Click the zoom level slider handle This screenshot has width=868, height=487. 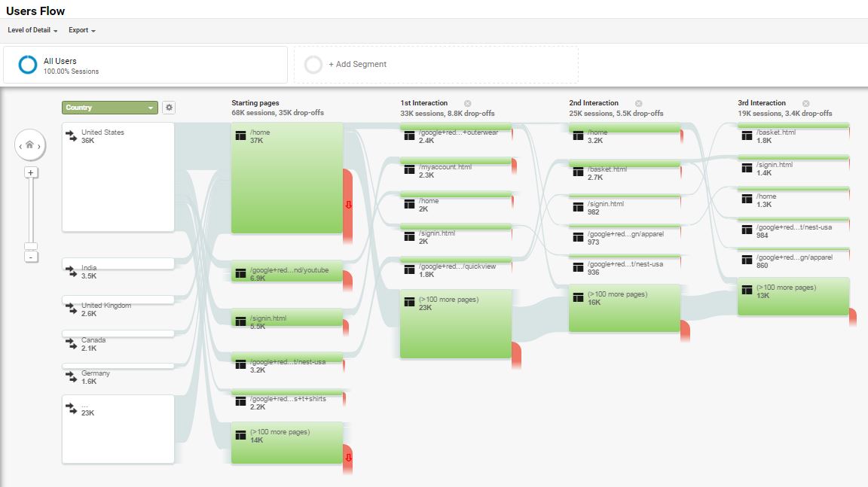pyautogui.click(x=31, y=246)
